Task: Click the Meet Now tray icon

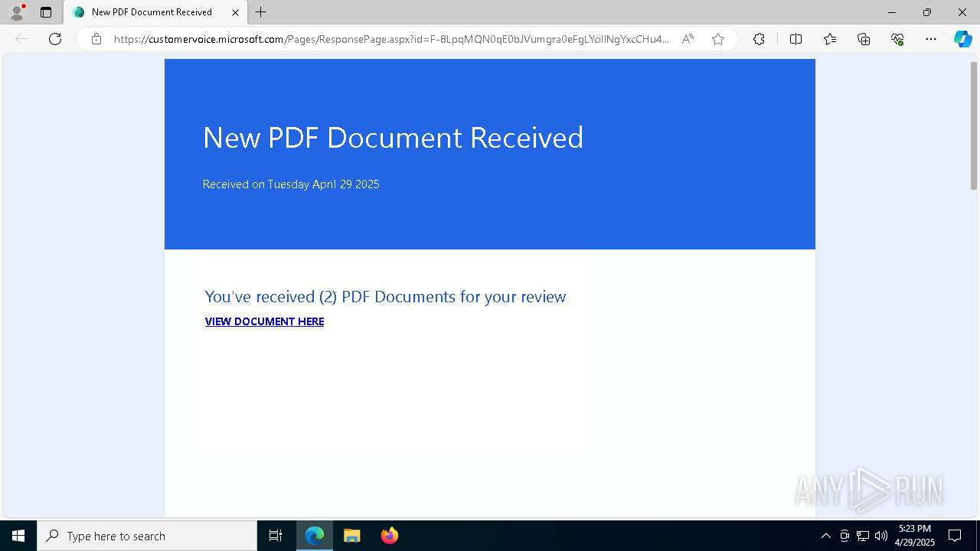Action: click(844, 536)
